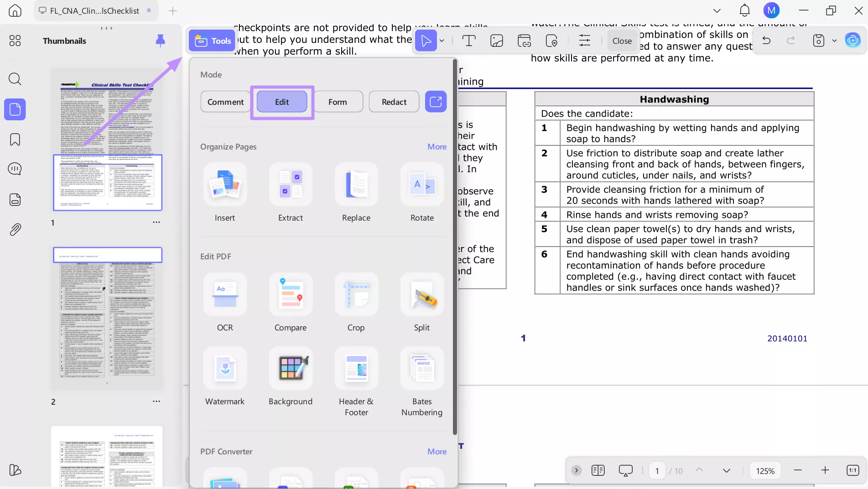Switch to Comment mode
Image resolution: width=868 pixels, height=489 pixels.
pyautogui.click(x=225, y=102)
